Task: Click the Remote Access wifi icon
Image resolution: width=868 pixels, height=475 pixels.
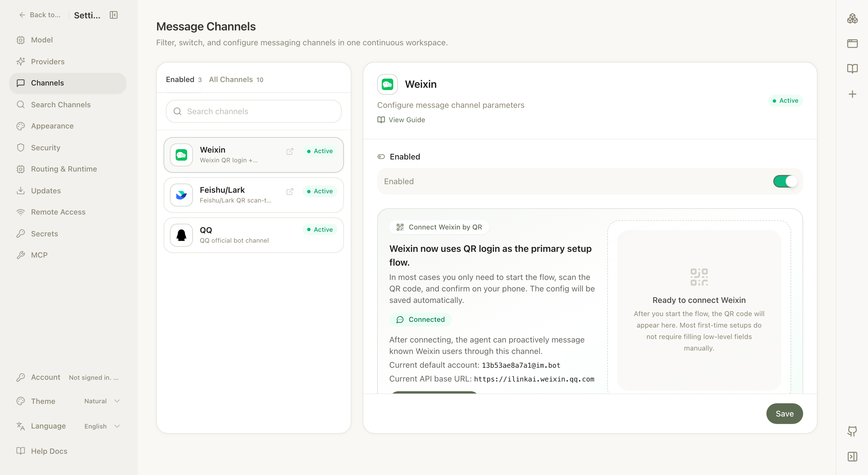Action: 21,212
